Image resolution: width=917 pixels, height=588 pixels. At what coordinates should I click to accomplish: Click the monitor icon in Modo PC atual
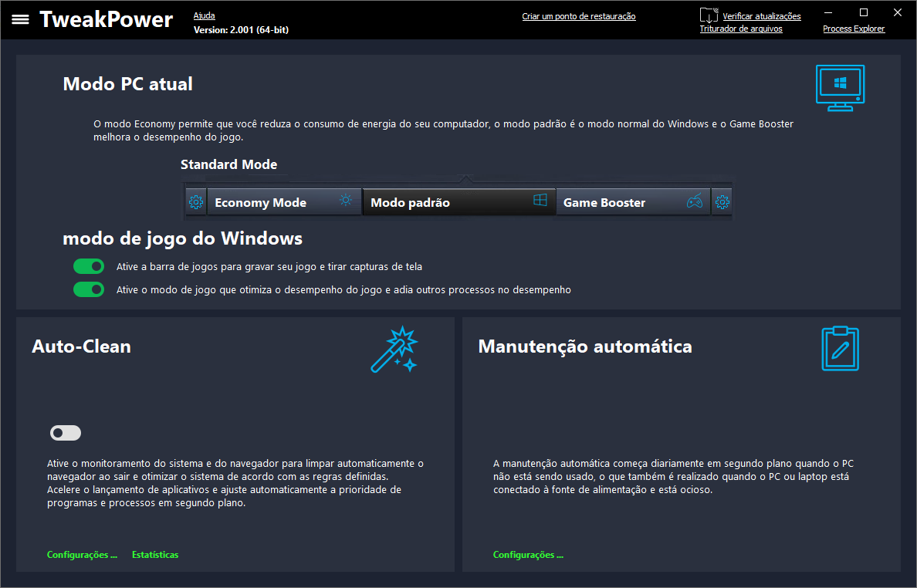pyautogui.click(x=840, y=88)
